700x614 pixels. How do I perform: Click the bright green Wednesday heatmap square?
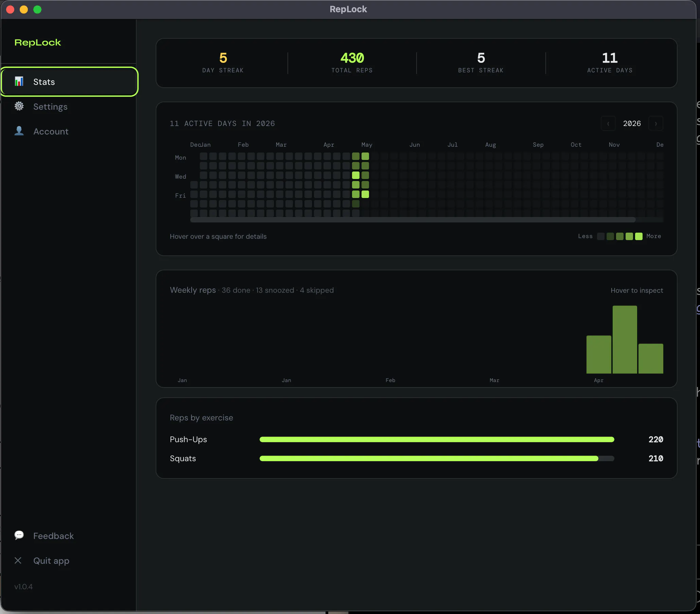tap(356, 175)
